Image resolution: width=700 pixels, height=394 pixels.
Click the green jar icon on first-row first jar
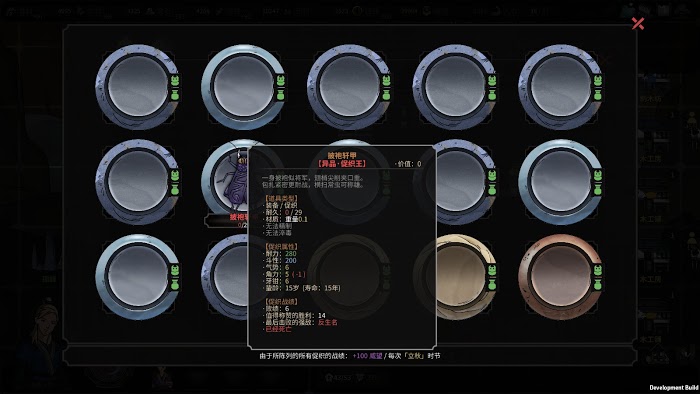[175, 94]
